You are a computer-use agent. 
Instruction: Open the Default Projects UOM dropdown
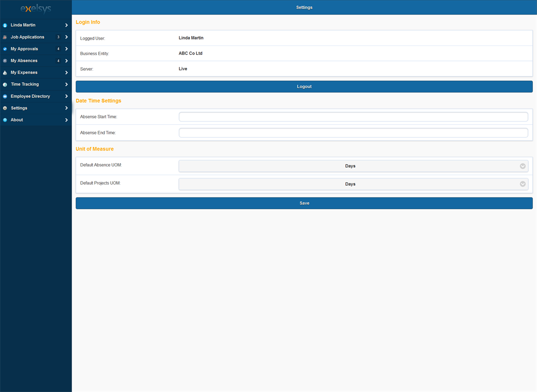(353, 184)
